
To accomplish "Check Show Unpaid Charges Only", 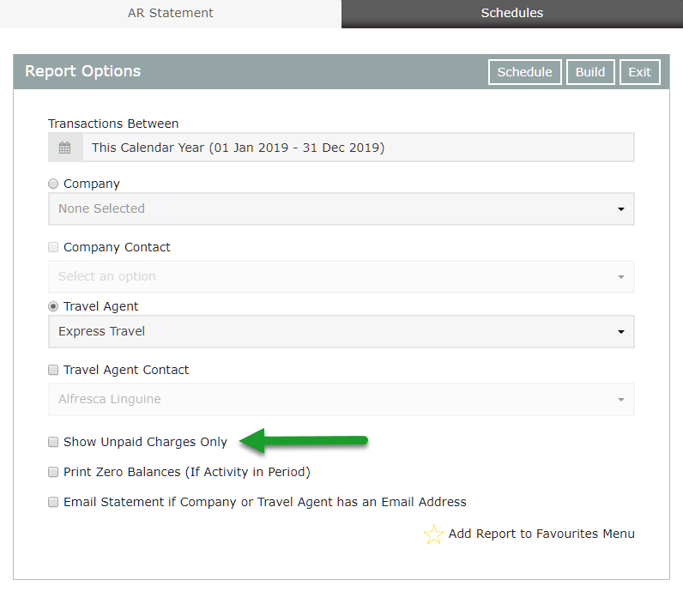I will coord(53,442).
